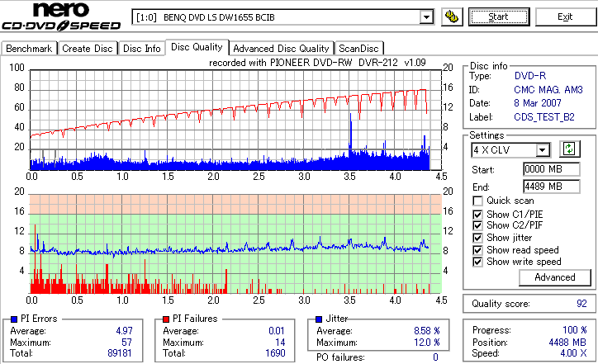
Task: Toggle the Show jitter checkbox
Action: pyautogui.click(x=477, y=239)
